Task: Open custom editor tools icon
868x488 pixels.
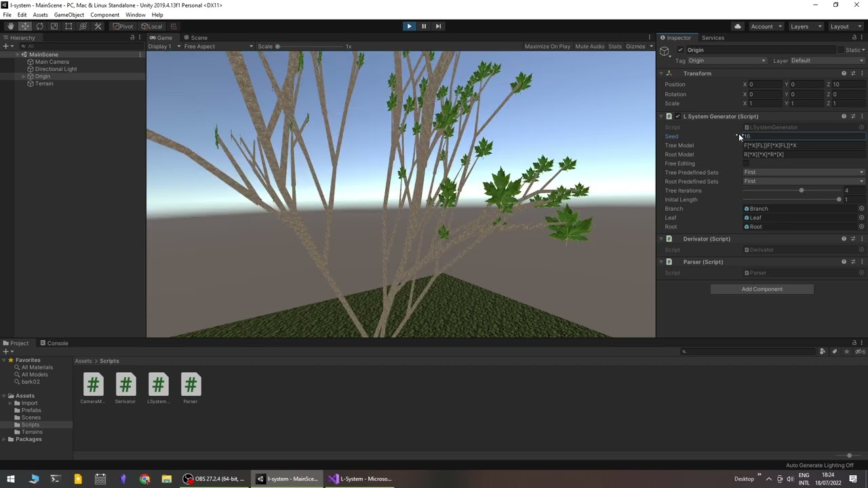Action: 98,26
